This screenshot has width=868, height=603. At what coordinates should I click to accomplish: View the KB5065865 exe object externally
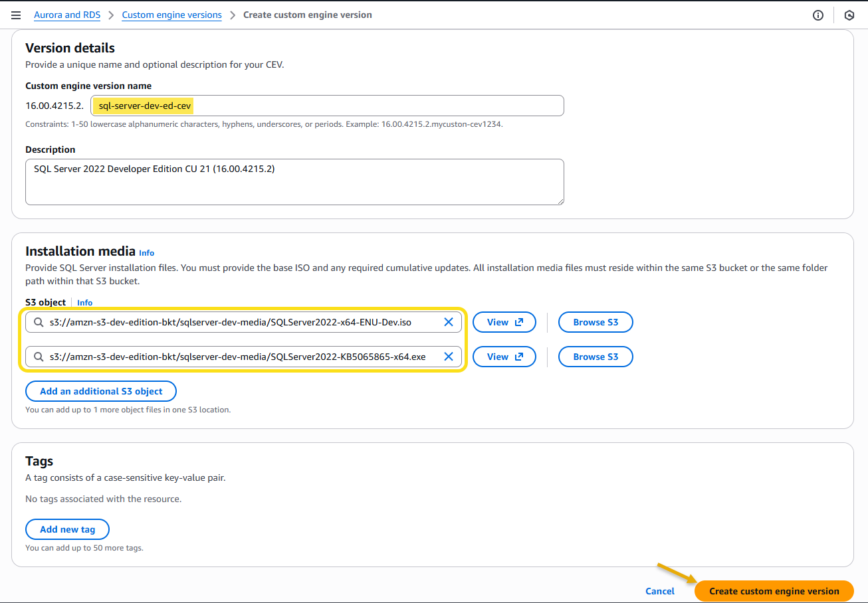pyautogui.click(x=504, y=357)
